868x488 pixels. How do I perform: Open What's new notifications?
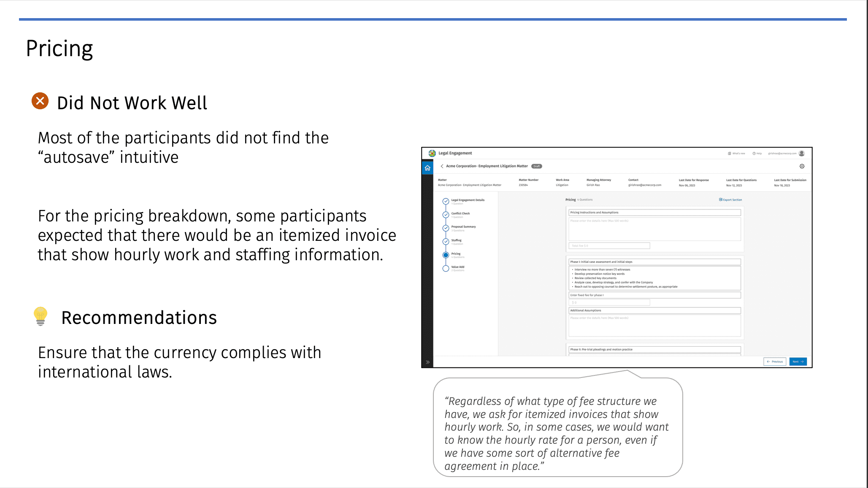coord(736,154)
